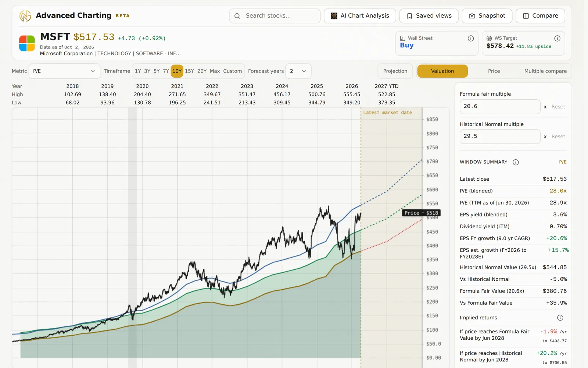Image resolution: width=588 pixels, height=368 pixels.
Task: Click the Saved views bookmark icon
Action: pos(409,16)
